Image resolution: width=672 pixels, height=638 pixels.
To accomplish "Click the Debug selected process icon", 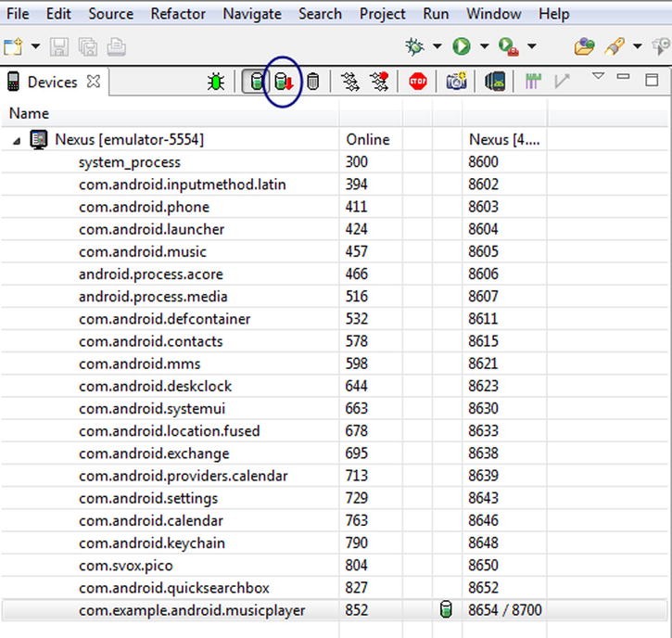I will click(x=216, y=82).
